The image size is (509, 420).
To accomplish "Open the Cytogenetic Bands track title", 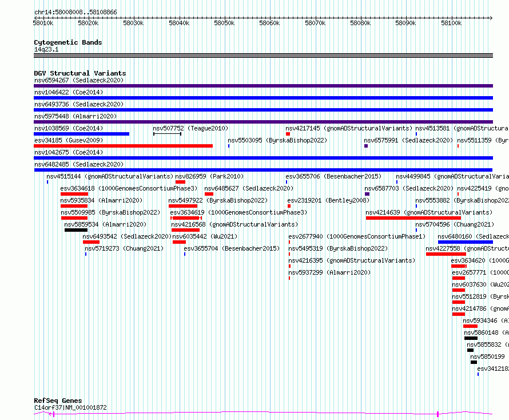I will click(68, 42).
